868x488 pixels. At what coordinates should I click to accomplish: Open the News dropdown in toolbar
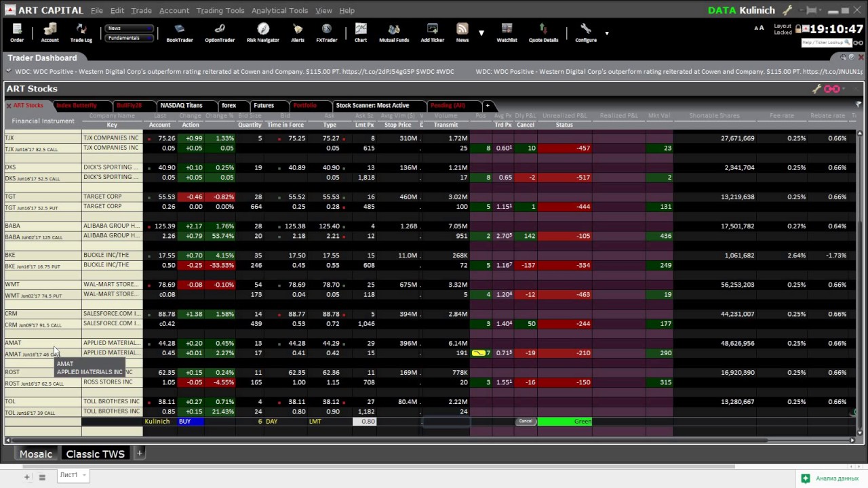pos(129,28)
